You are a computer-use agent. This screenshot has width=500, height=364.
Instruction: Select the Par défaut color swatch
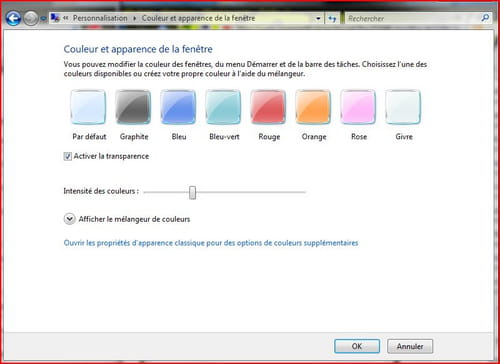[x=88, y=107]
